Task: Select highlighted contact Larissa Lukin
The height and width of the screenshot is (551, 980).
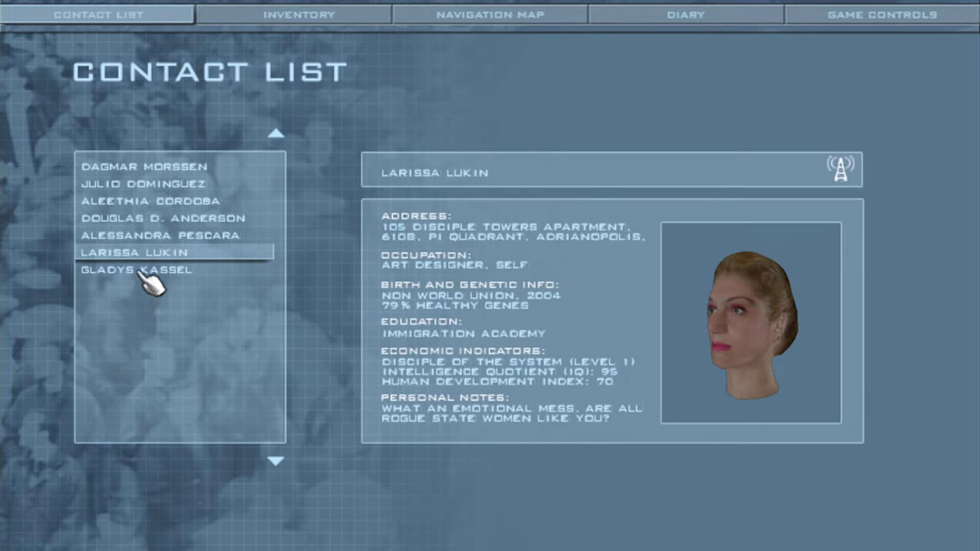Action: pos(175,252)
